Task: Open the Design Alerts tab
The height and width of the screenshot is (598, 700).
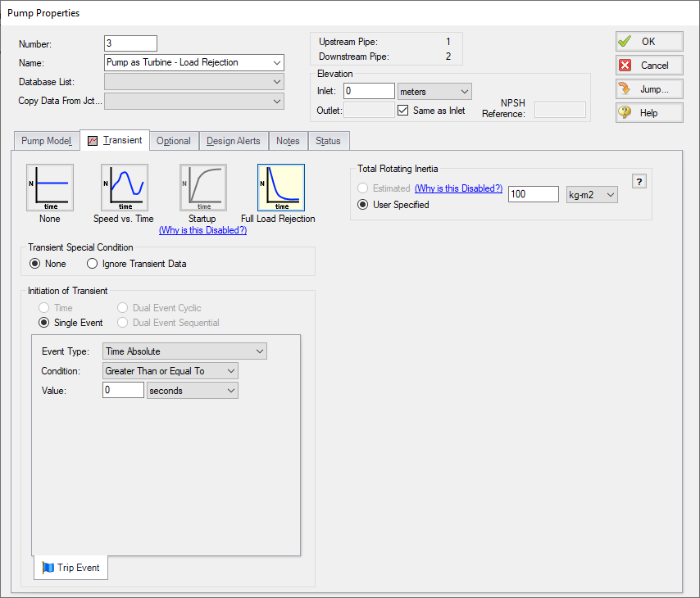Action: click(233, 141)
